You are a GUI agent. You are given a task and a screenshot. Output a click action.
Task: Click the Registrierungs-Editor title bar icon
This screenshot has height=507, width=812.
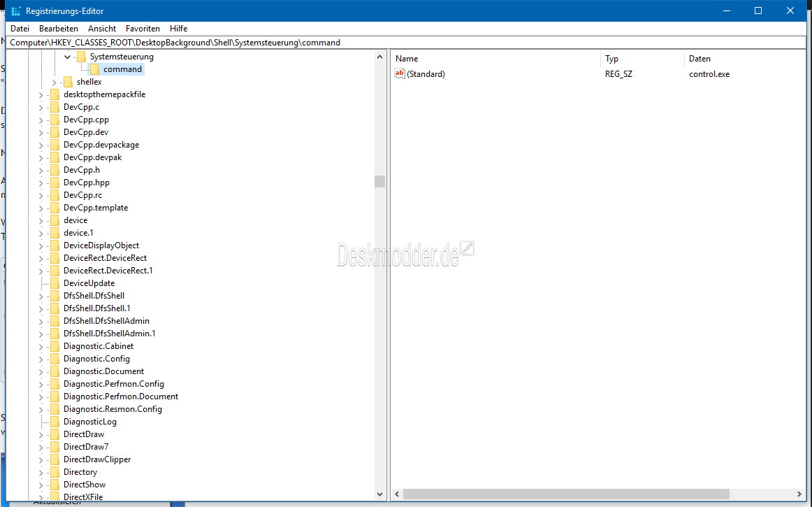coord(16,11)
